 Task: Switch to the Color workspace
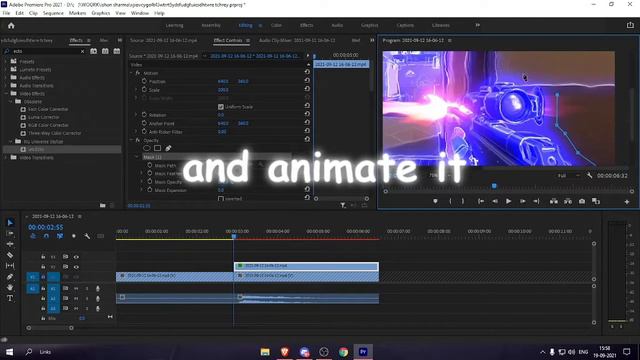[276, 25]
